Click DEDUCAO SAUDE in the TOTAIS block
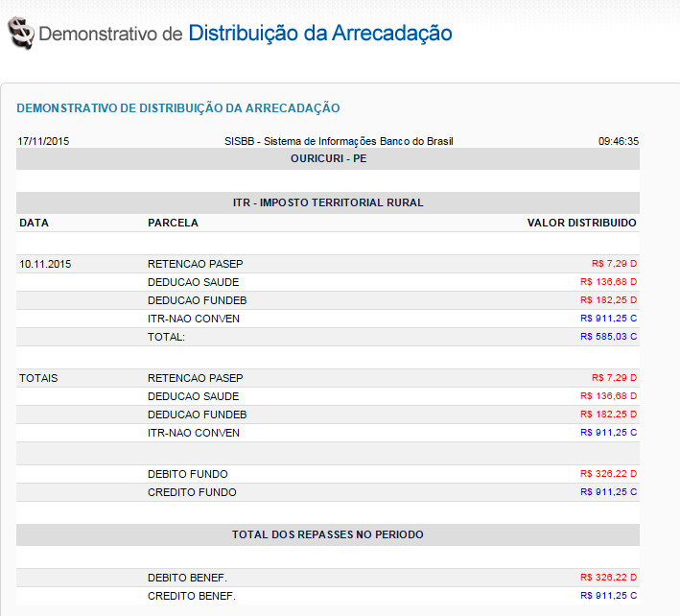Screen dimensions: 680x616 pos(193,396)
